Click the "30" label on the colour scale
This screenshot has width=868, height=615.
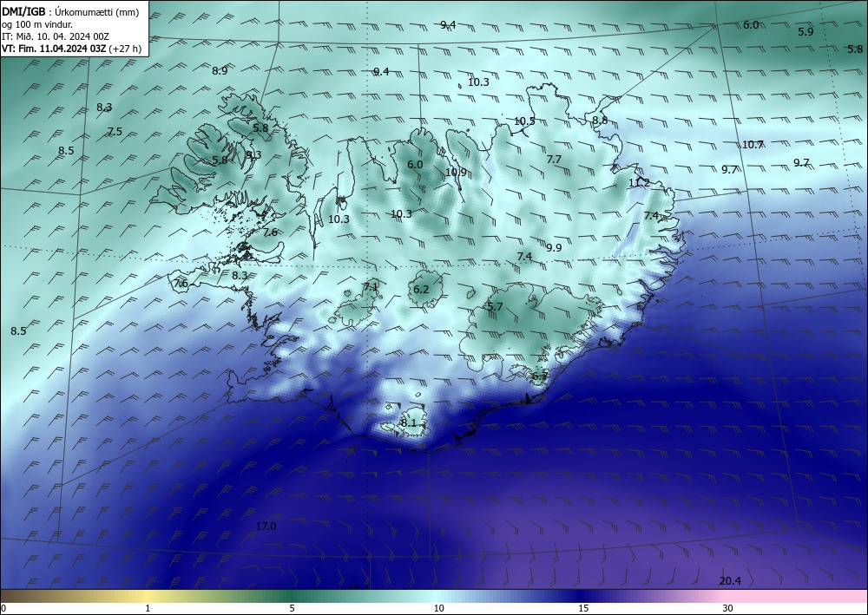(x=728, y=609)
